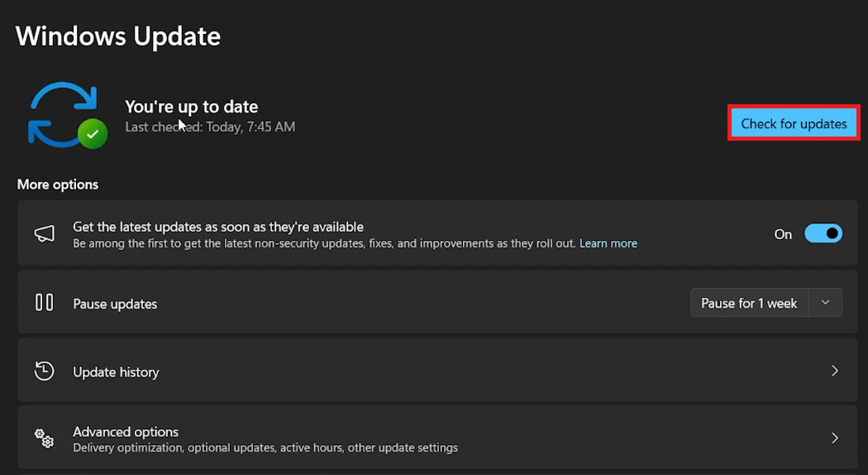This screenshot has width=868, height=475.
Task: Expand the pause duration dropdown arrow
Action: 825,303
